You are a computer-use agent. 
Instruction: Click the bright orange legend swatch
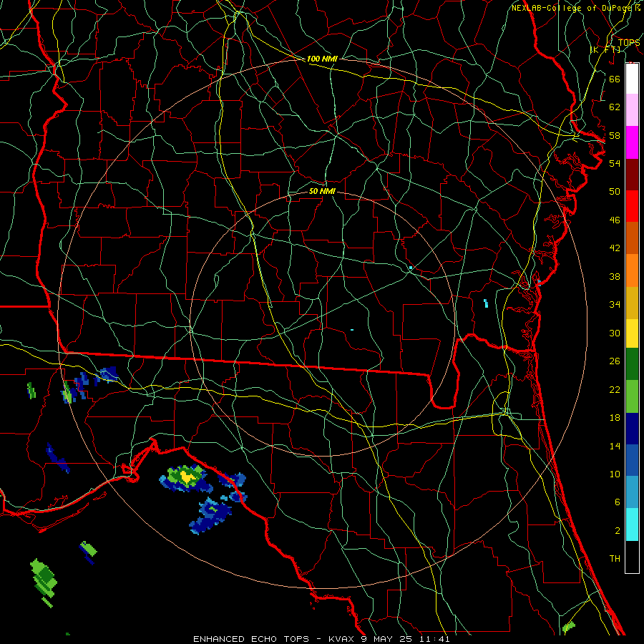click(x=632, y=270)
